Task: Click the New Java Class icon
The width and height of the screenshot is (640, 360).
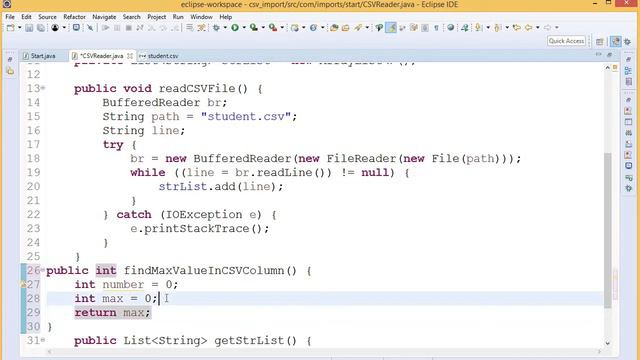Action: pos(313,27)
